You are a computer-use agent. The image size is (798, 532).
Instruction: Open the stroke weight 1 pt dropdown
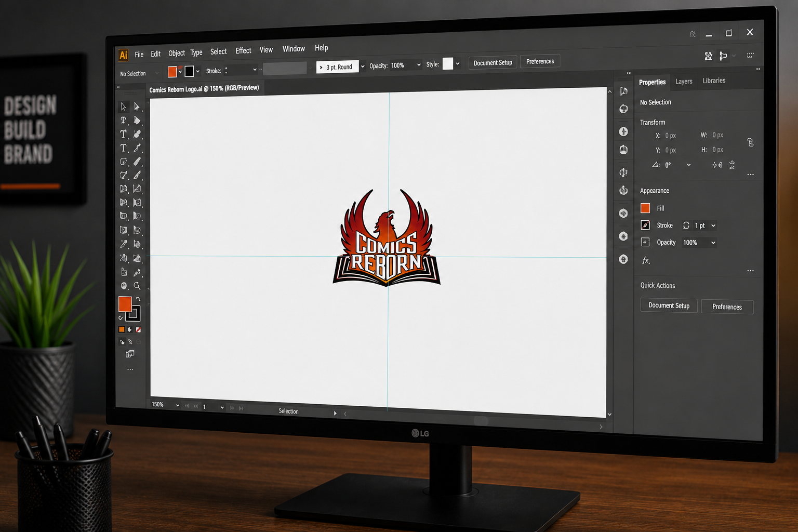(x=713, y=225)
